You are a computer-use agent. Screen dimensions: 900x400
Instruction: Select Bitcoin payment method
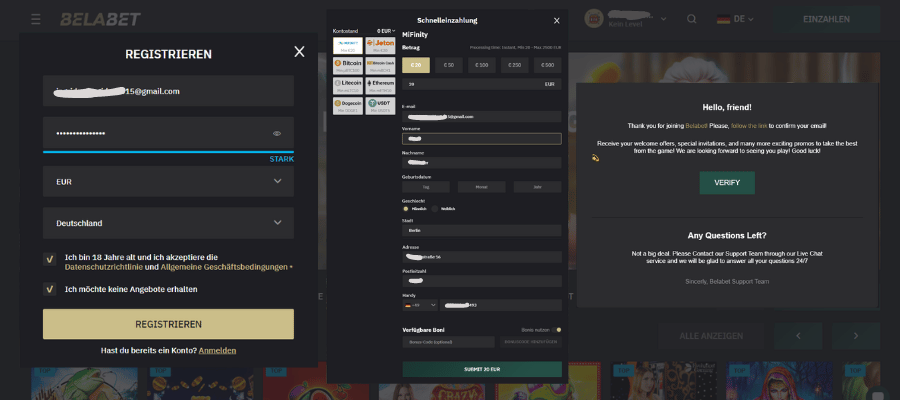coord(348,65)
